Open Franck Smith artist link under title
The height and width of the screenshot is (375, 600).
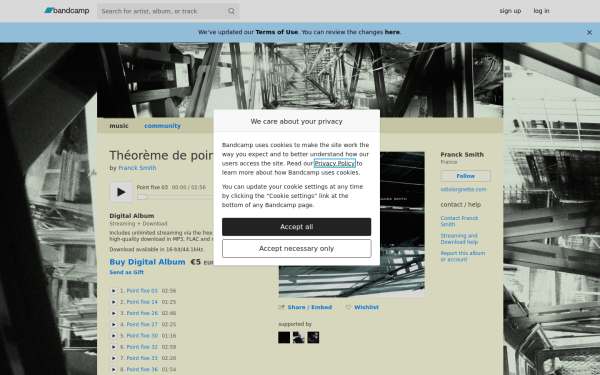tap(137, 168)
